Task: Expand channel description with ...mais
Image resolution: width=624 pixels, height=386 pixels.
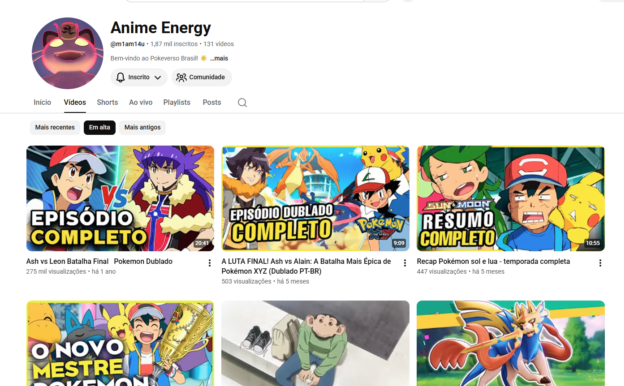Action: tap(219, 58)
